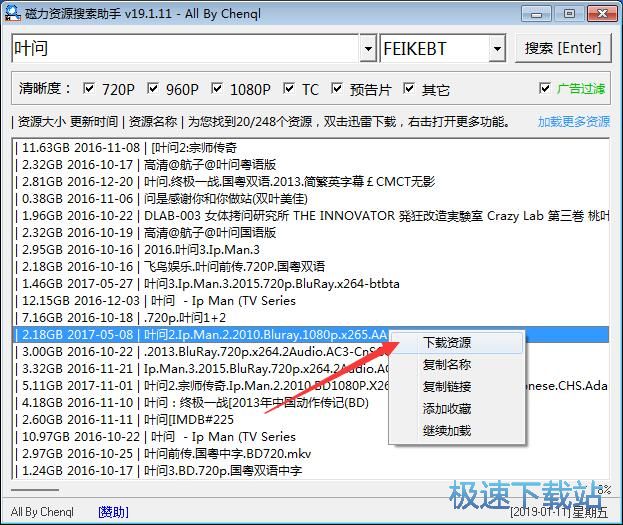623x525 pixels.
Task: Disable the 广告过滤 ad filter checkbox
Action: click(x=545, y=89)
